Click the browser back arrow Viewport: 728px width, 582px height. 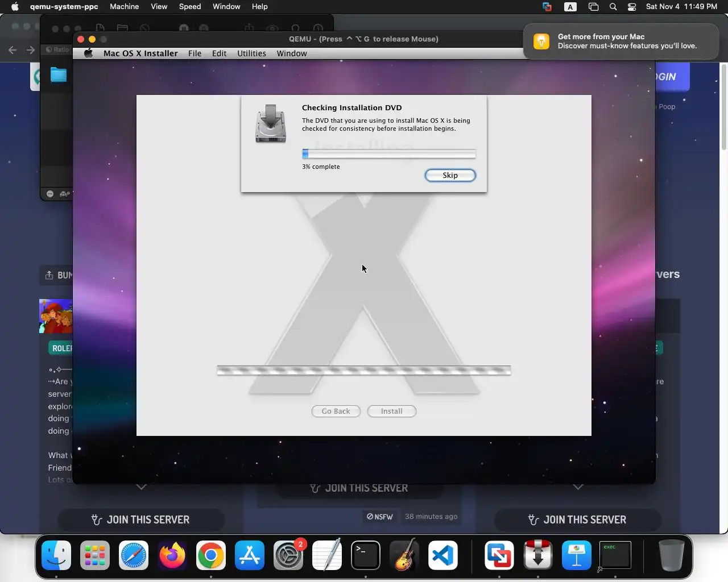(13, 50)
